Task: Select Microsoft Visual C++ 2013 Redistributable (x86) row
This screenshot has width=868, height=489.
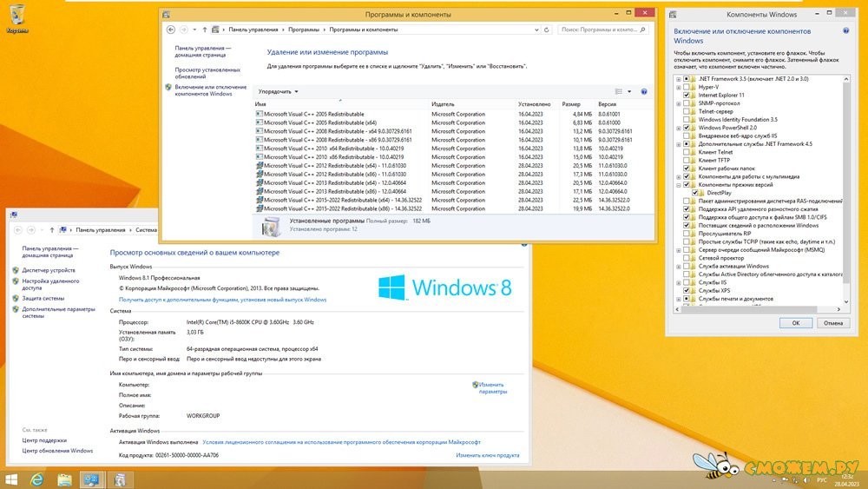Action: pos(452,192)
